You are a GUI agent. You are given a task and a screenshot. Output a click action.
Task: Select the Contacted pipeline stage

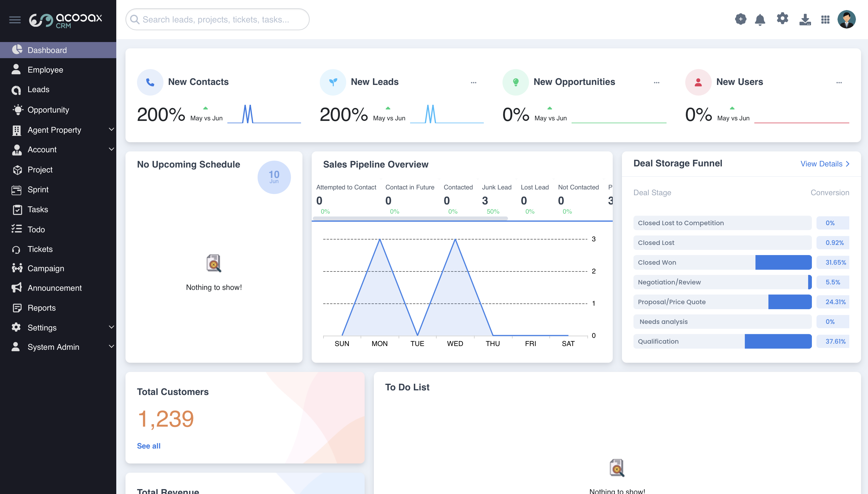click(458, 200)
